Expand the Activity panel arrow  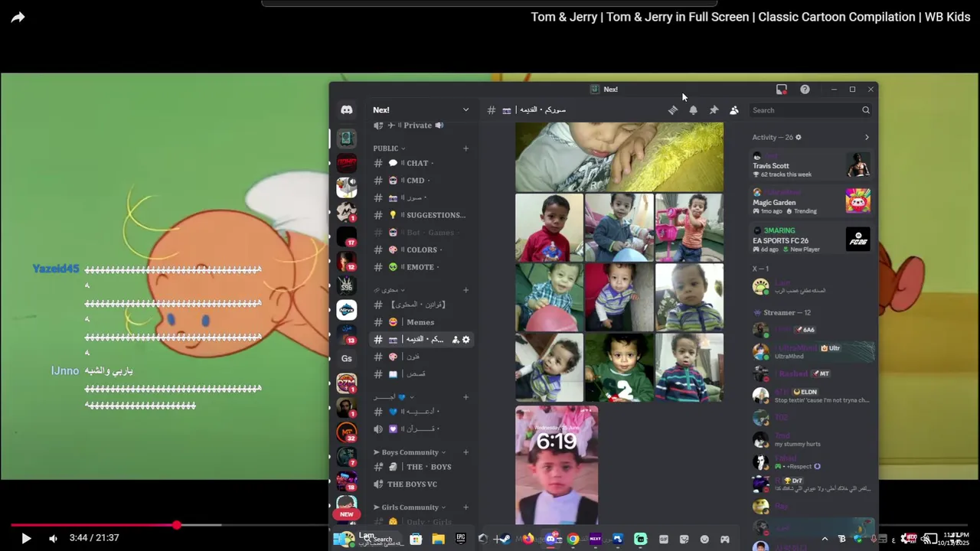pos(867,138)
